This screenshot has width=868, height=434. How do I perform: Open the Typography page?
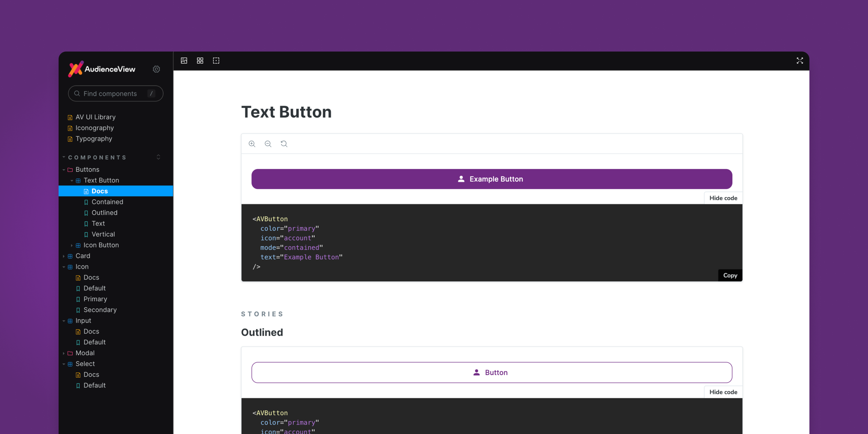tap(93, 139)
